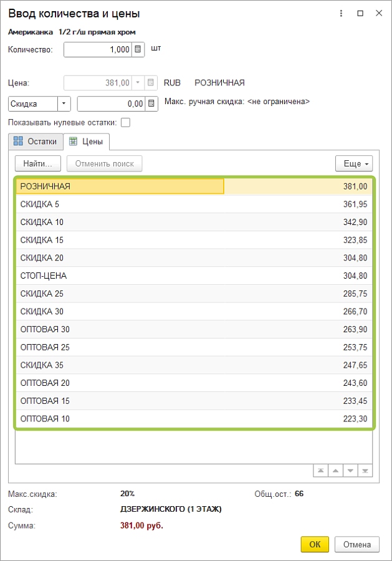The image size is (392, 561).
Task: Expand the Скидка type dropdown
Action: (x=64, y=103)
